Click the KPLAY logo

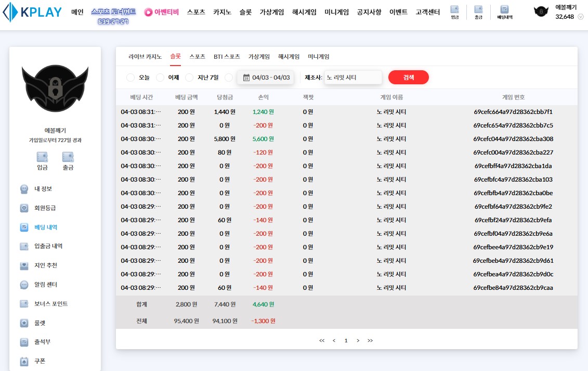(32, 12)
